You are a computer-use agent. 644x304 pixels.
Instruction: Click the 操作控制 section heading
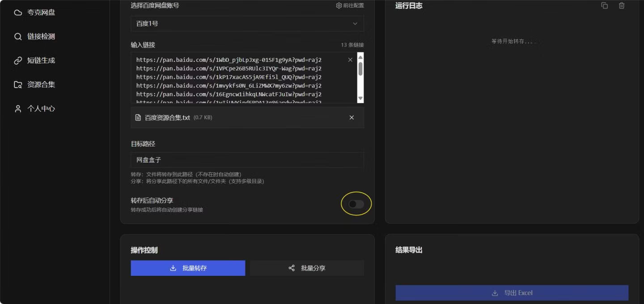[x=144, y=250]
